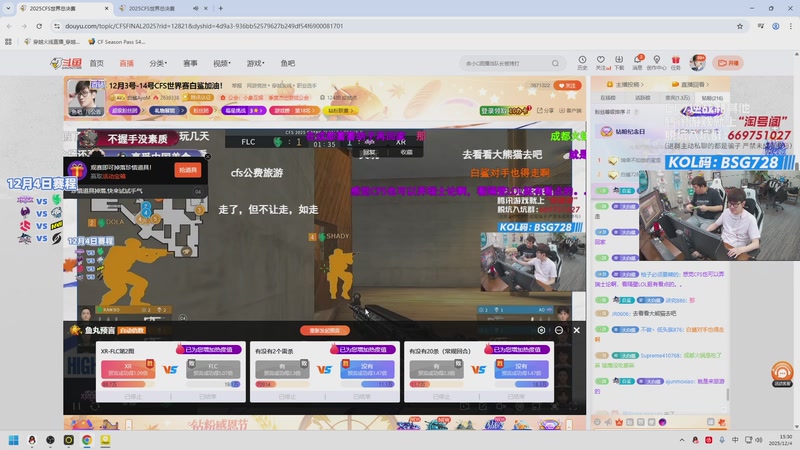Open the streamer avatar thumbnail
800x450 pixels.
point(86,97)
